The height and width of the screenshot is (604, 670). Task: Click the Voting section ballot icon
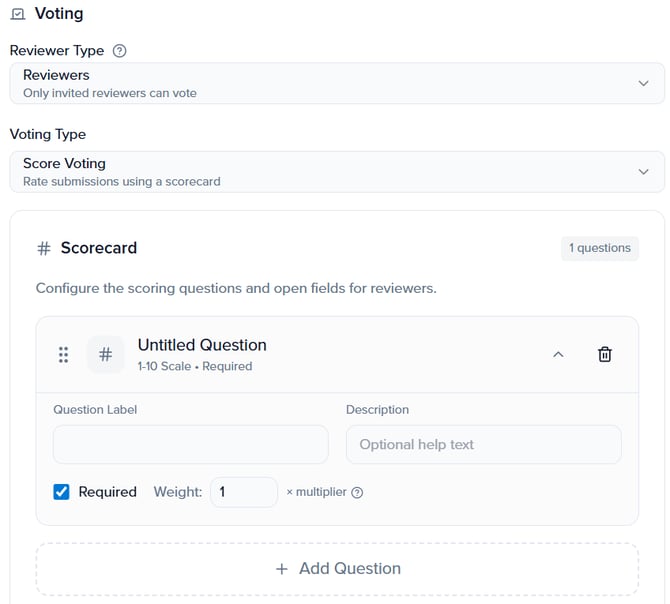click(18, 15)
